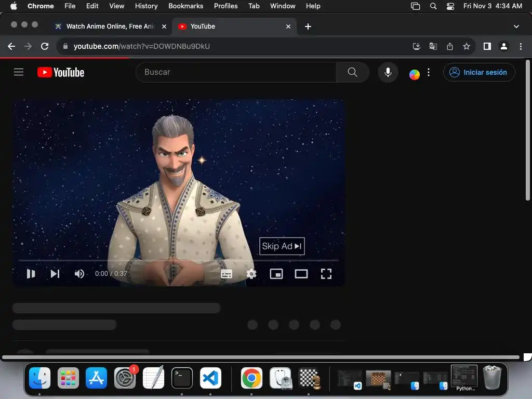Open Visual Studio Code from Dock

pyautogui.click(x=210, y=378)
